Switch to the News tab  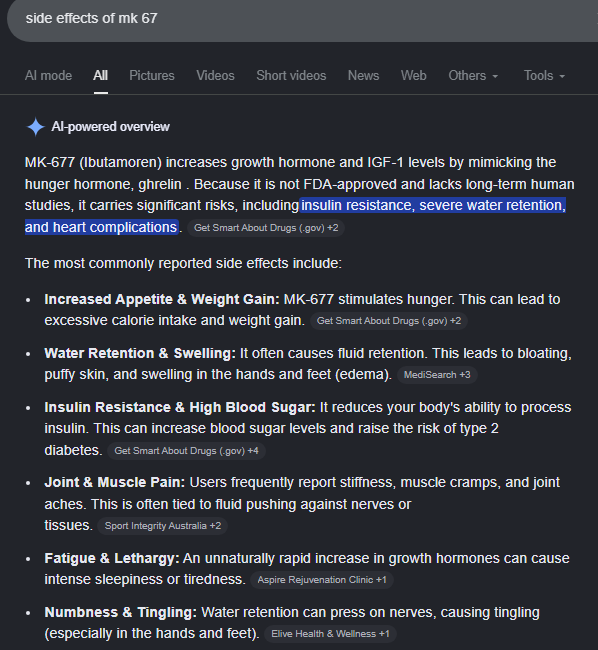pyautogui.click(x=363, y=76)
